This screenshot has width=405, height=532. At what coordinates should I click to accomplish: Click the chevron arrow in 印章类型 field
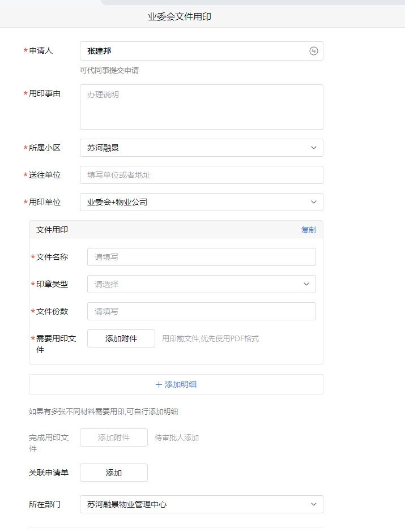[306, 284]
